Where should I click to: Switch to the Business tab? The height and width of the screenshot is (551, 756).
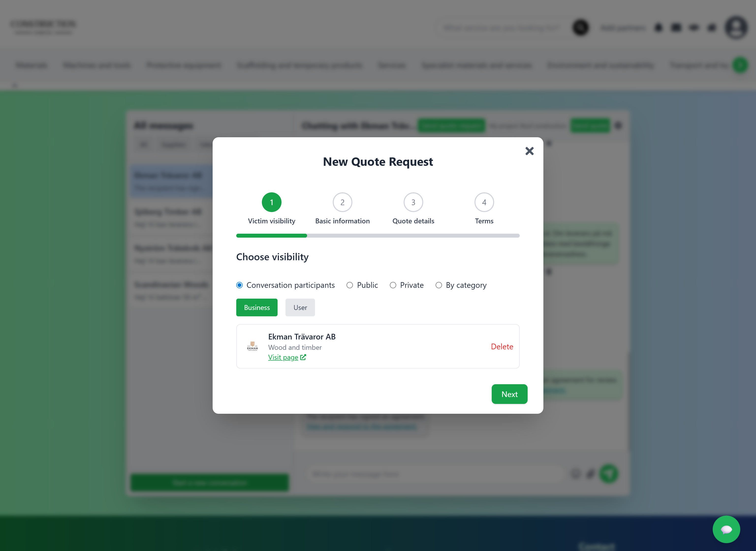tap(257, 307)
